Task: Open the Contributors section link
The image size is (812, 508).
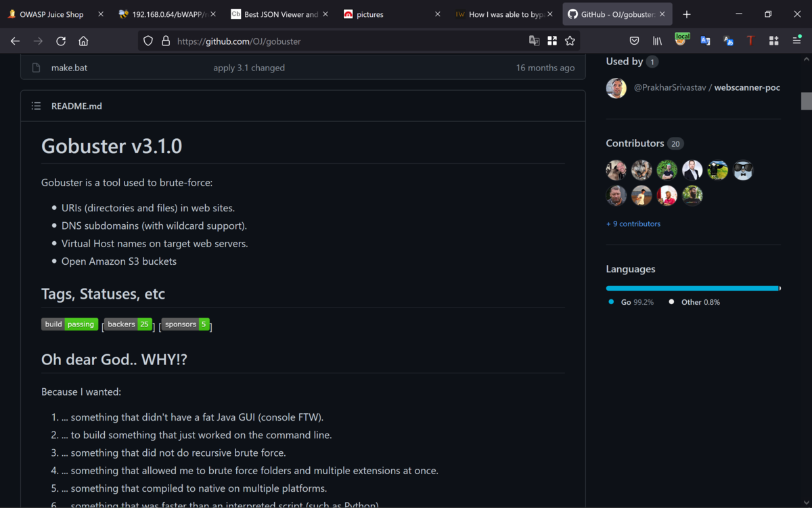Action: [x=644, y=144]
